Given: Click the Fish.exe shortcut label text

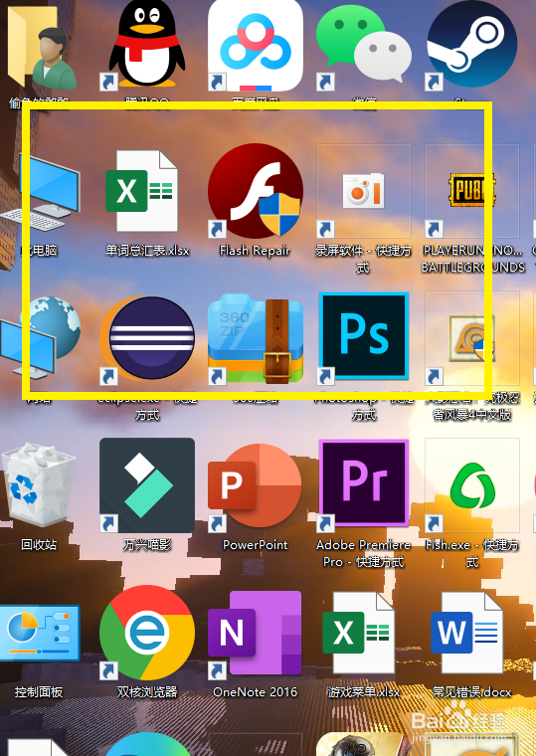Looking at the screenshot, I should pyautogui.click(x=472, y=553).
